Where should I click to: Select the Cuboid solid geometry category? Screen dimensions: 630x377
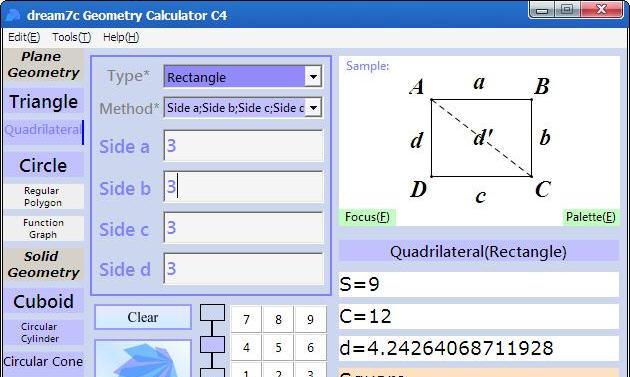tap(44, 301)
